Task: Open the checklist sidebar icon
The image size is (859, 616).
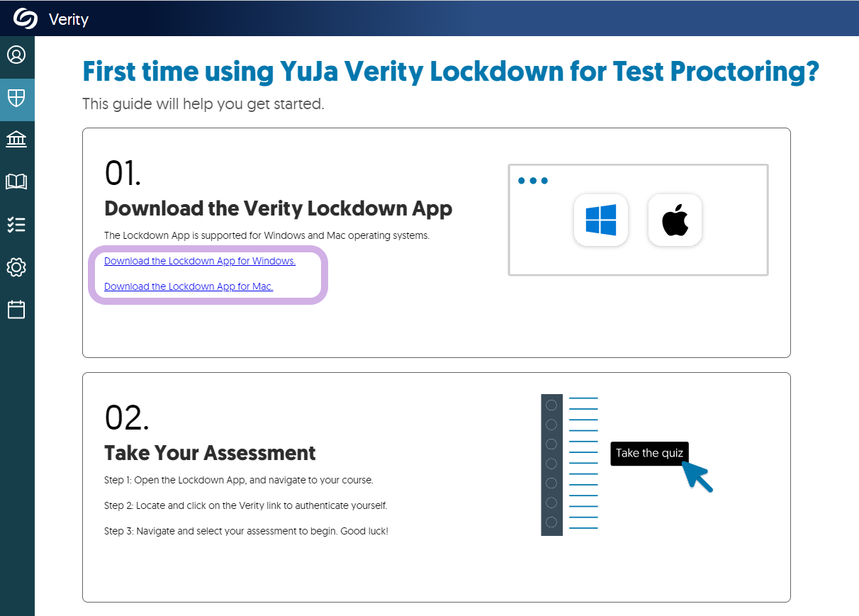Action: pos(16,225)
